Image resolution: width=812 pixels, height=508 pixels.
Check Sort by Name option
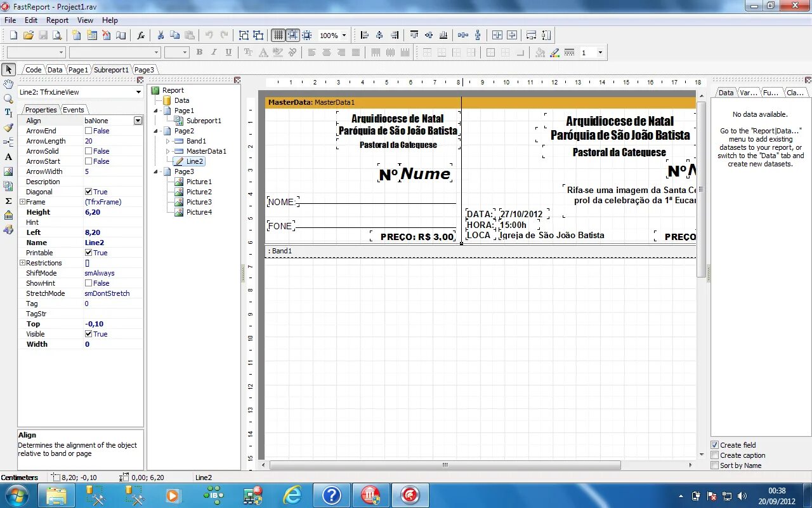[x=715, y=465]
